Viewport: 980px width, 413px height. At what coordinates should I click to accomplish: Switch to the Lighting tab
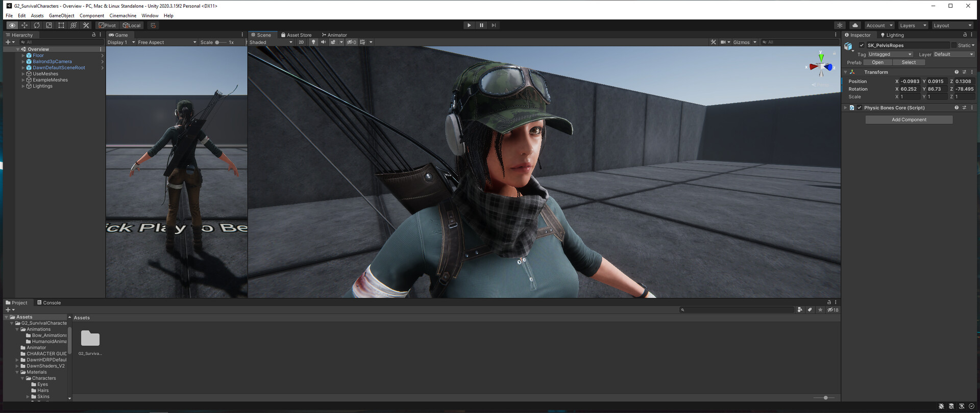coord(892,35)
